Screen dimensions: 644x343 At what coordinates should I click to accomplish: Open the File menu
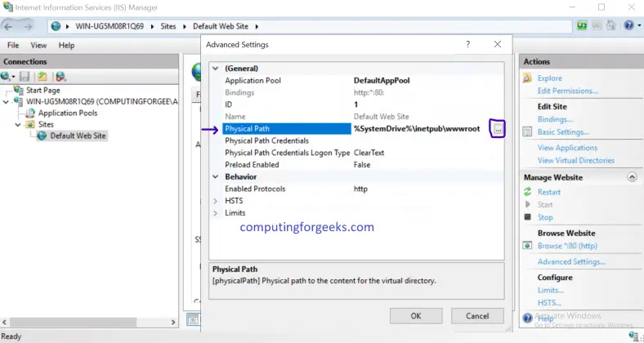(14, 46)
